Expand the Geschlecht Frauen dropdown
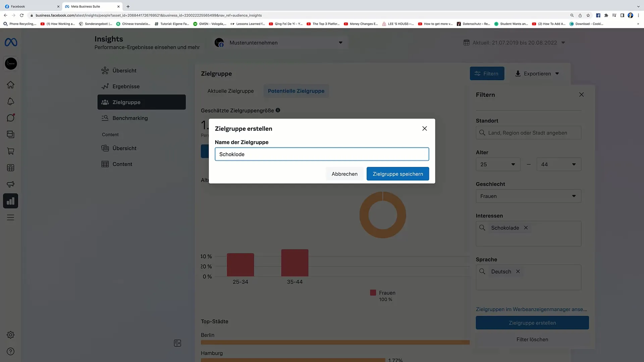 529,196
